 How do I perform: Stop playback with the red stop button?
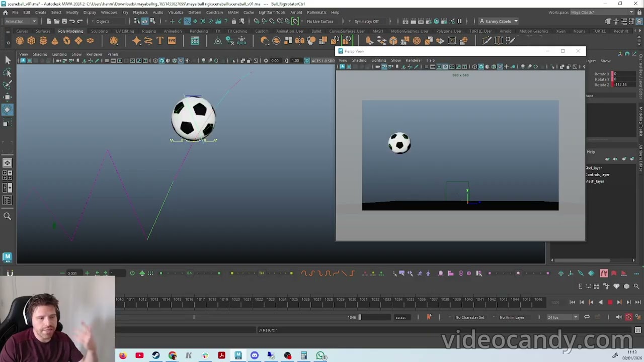click(x=610, y=302)
